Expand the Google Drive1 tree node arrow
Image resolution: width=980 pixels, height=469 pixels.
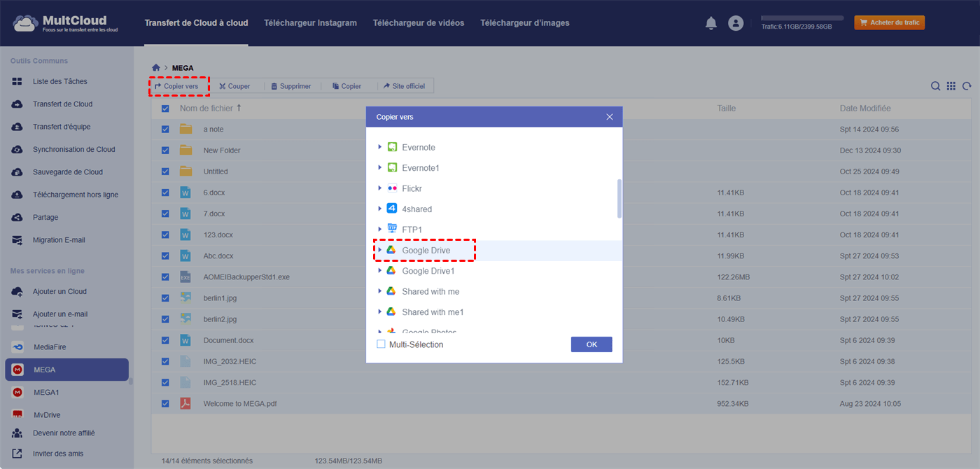click(x=380, y=269)
